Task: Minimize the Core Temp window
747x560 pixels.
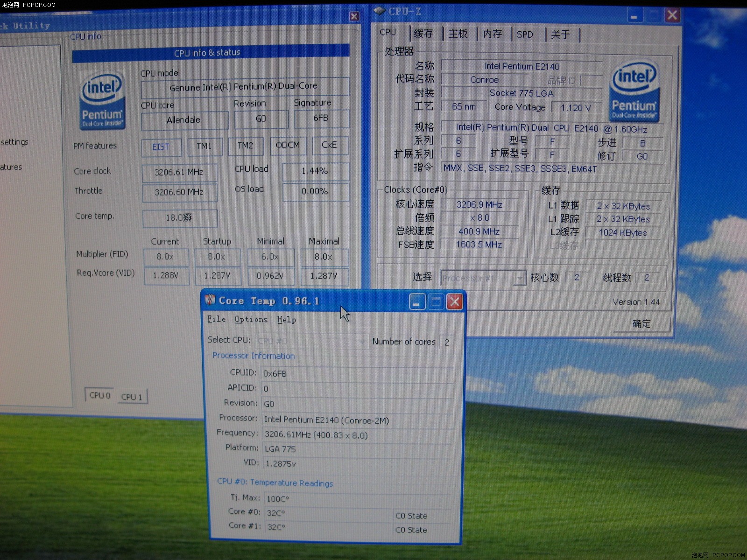Action: click(x=417, y=302)
